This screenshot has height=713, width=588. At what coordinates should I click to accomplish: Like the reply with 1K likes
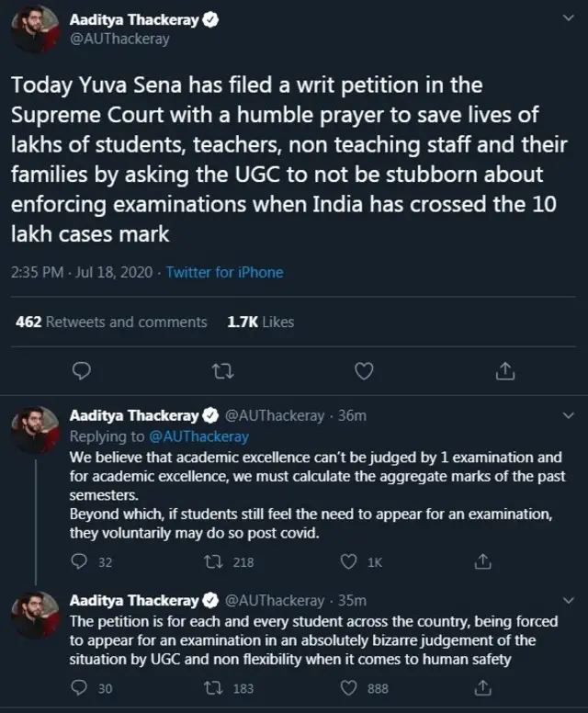(349, 561)
